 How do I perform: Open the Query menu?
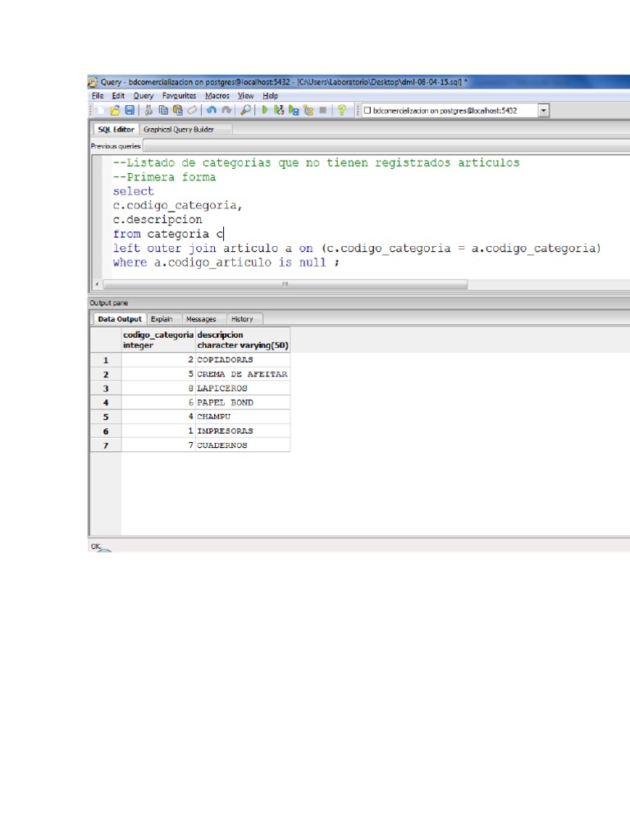click(144, 96)
